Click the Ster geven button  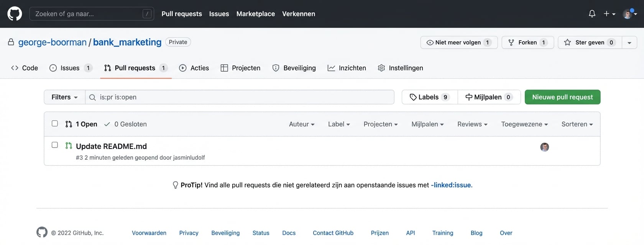[x=590, y=42]
